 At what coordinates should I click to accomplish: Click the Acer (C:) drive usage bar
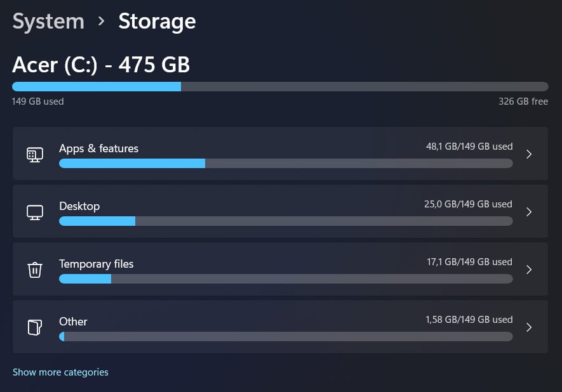[x=280, y=87]
